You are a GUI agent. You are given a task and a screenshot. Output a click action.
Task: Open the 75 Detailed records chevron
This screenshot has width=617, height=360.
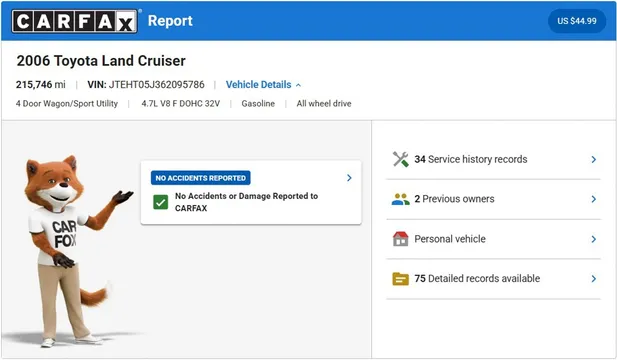(593, 279)
